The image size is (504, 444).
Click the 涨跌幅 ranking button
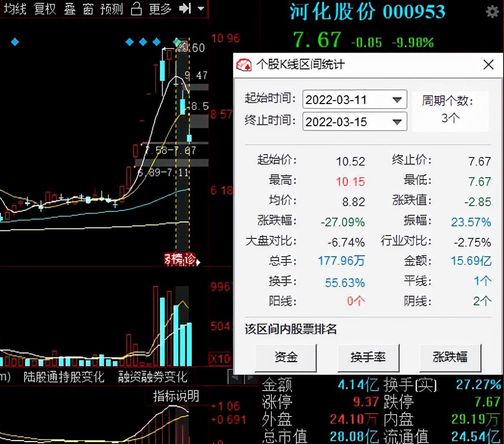point(450,357)
